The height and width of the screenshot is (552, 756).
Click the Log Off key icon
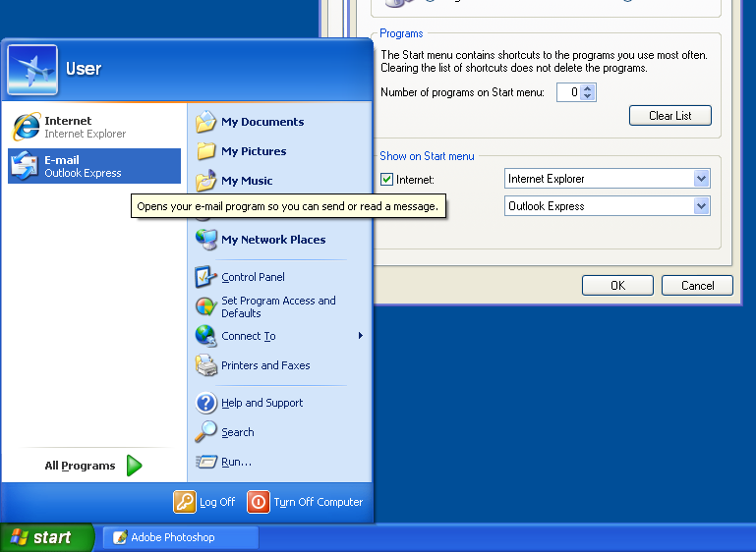[x=185, y=502]
